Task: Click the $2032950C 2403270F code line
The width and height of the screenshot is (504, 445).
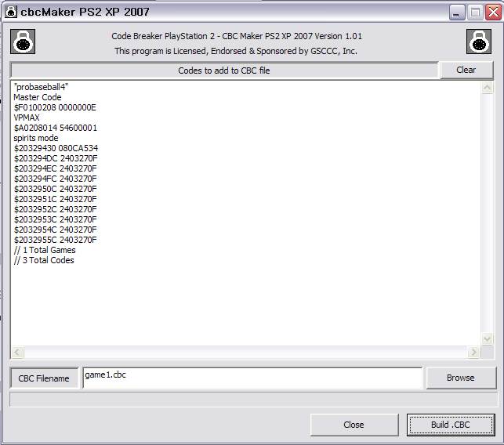Action: (56, 189)
